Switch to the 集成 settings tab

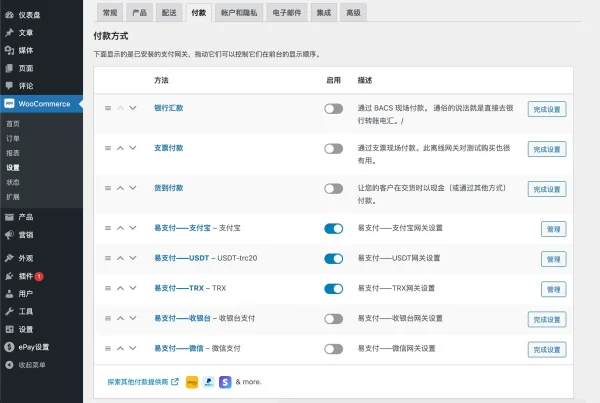pos(324,13)
